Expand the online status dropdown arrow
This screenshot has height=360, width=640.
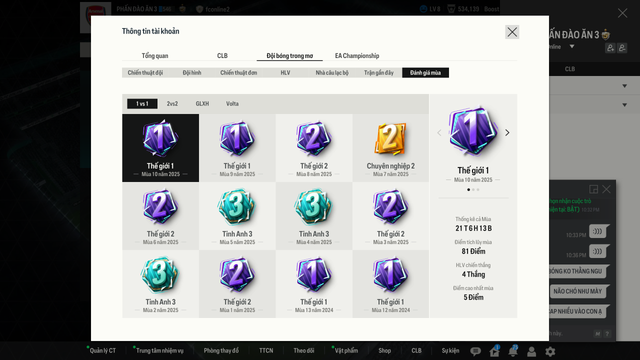point(572,47)
